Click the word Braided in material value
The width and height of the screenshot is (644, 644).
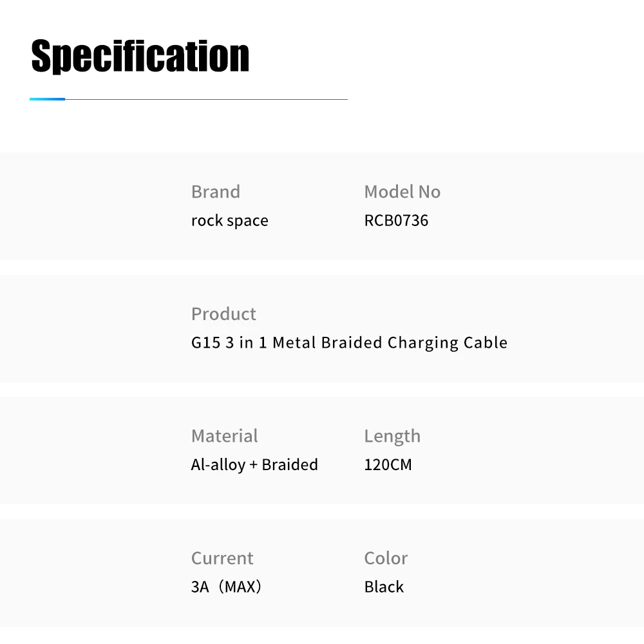[x=290, y=465]
